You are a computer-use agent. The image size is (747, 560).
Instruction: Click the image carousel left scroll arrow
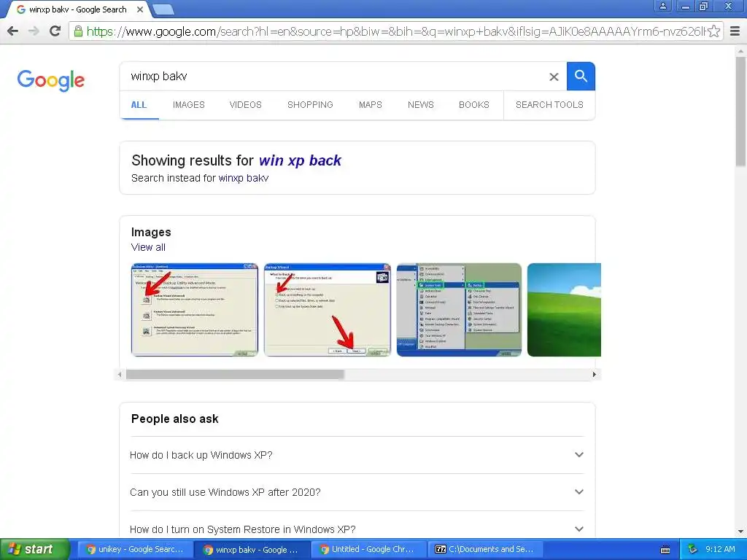pos(120,375)
